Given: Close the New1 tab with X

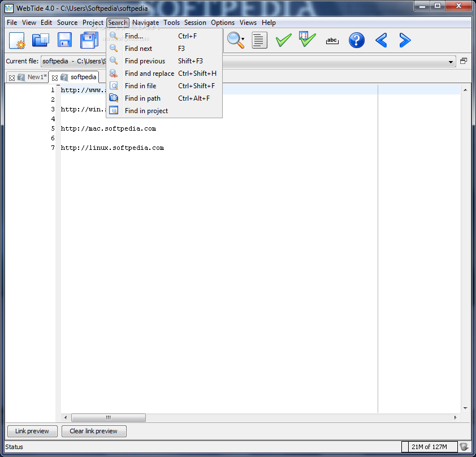Looking at the screenshot, I should coord(12,77).
